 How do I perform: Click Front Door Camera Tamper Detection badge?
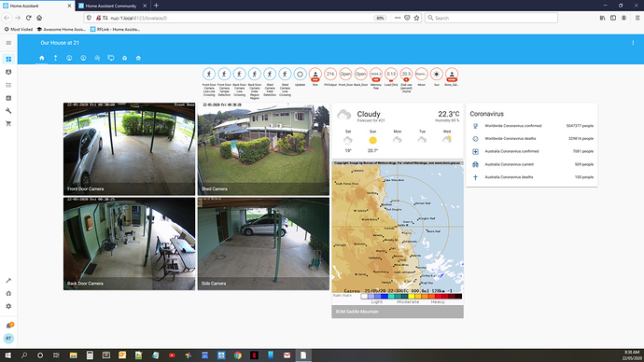224,75
